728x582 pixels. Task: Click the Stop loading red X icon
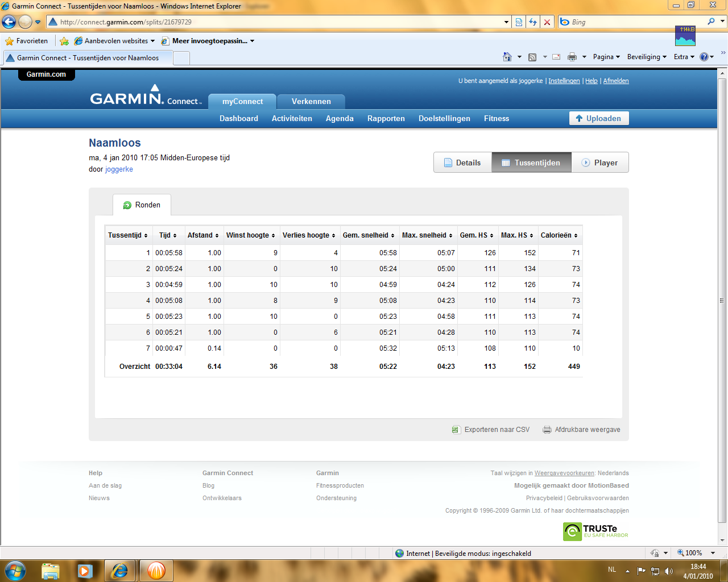(547, 22)
